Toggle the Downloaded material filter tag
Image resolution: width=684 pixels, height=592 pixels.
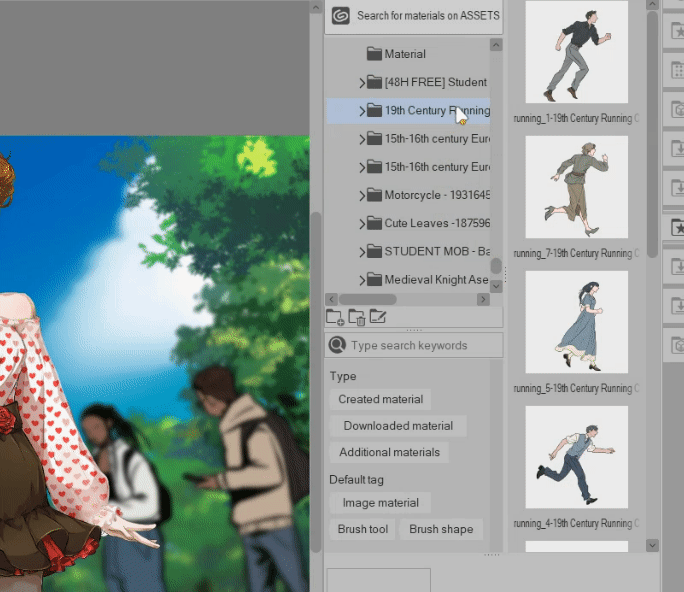398,426
